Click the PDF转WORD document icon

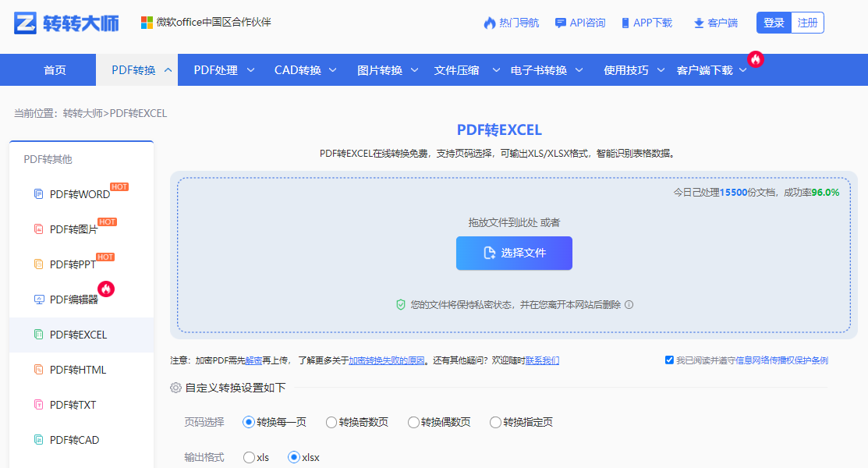[38, 194]
